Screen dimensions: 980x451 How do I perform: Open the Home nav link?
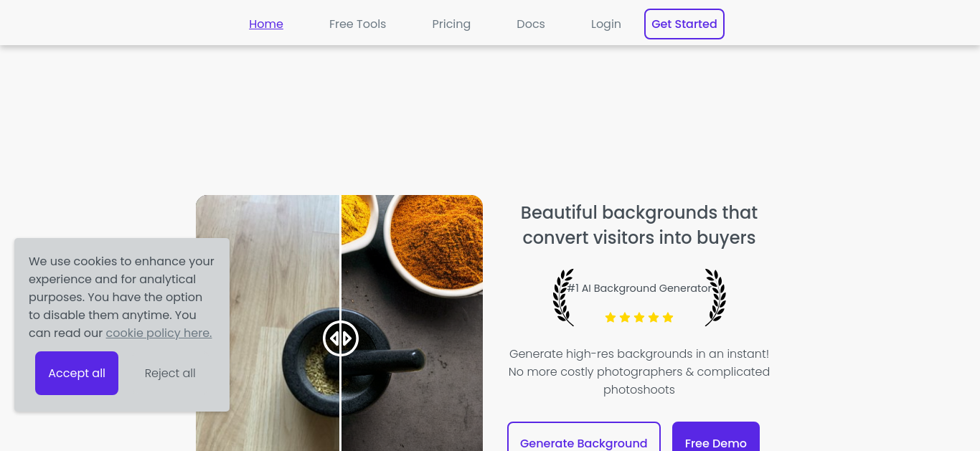coord(266,24)
